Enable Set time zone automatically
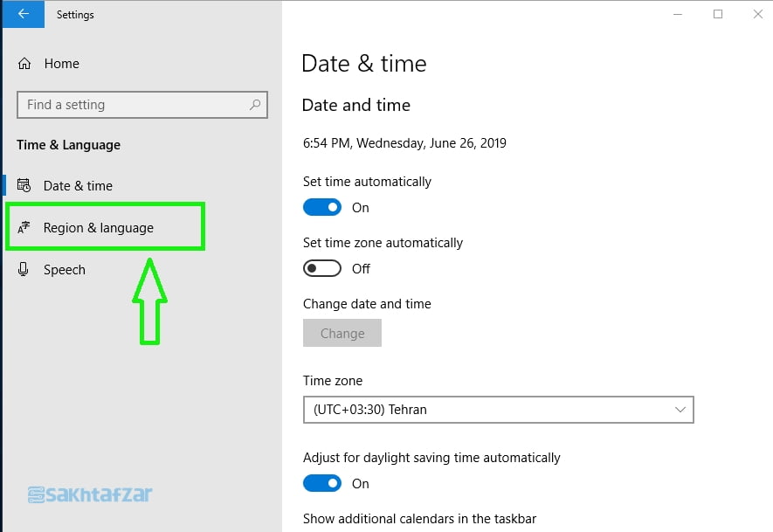The height and width of the screenshot is (532, 773). (x=321, y=269)
